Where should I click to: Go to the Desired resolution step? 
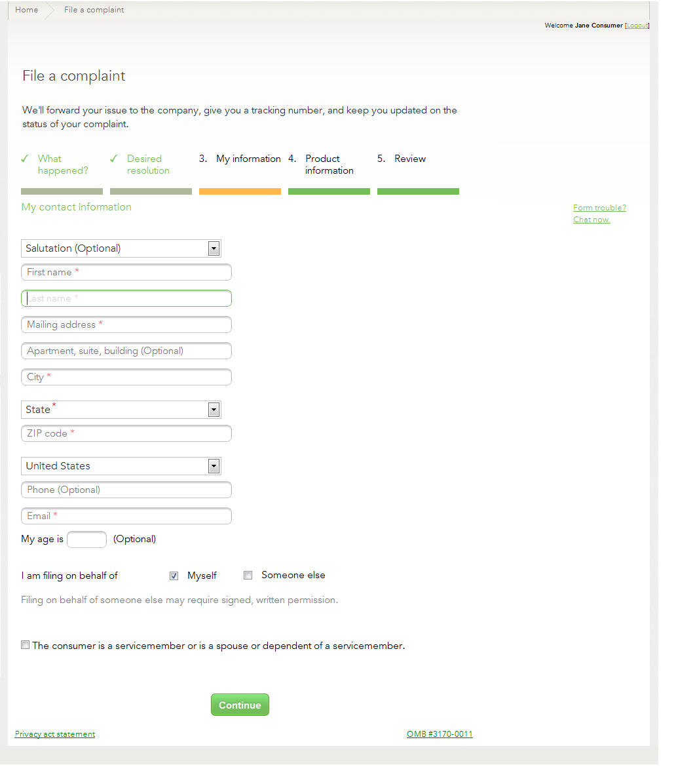point(148,165)
